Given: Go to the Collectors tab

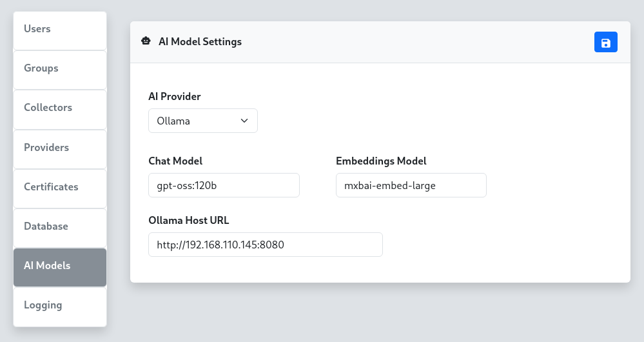Looking at the screenshot, I should click(60, 108).
